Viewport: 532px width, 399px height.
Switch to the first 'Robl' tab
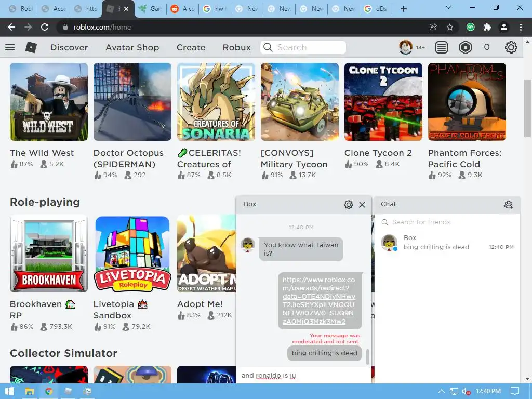tap(21, 9)
